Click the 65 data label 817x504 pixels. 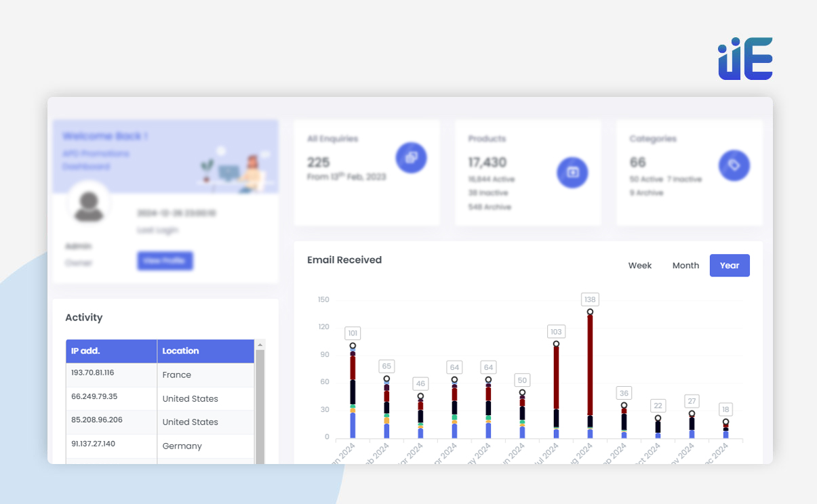pos(386,366)
